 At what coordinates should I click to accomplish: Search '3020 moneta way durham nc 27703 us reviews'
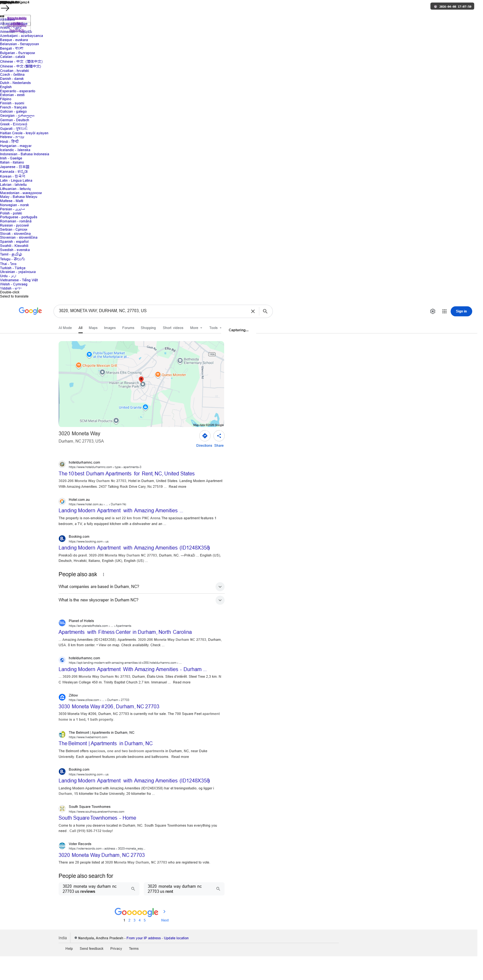click(x=99, y=889)
